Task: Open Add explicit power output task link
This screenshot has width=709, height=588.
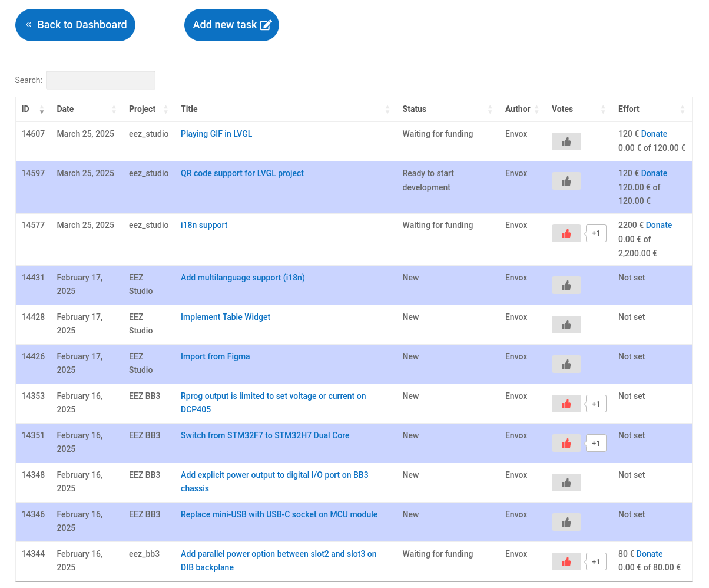Action: 274,482
